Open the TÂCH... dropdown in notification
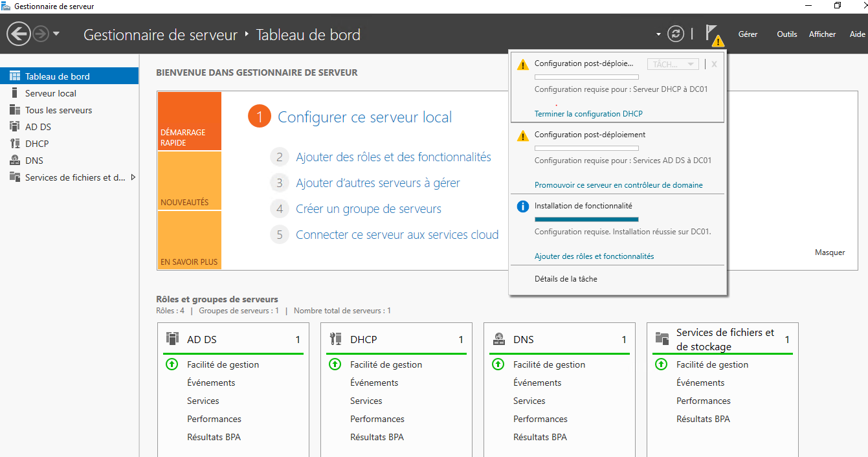This screenshot has width=868, height=457. (x=673, y=64)
